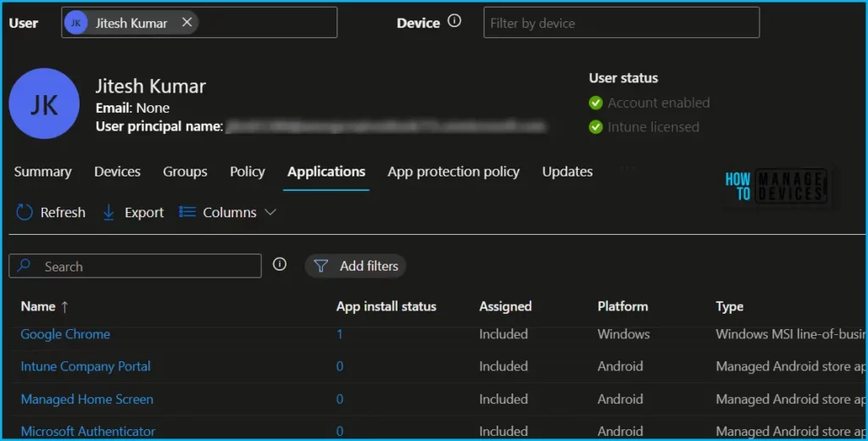Open the Microsoft Authenticator link
Image resolution: width=868 pixels, height=441 pixels.
click(88, 431)
